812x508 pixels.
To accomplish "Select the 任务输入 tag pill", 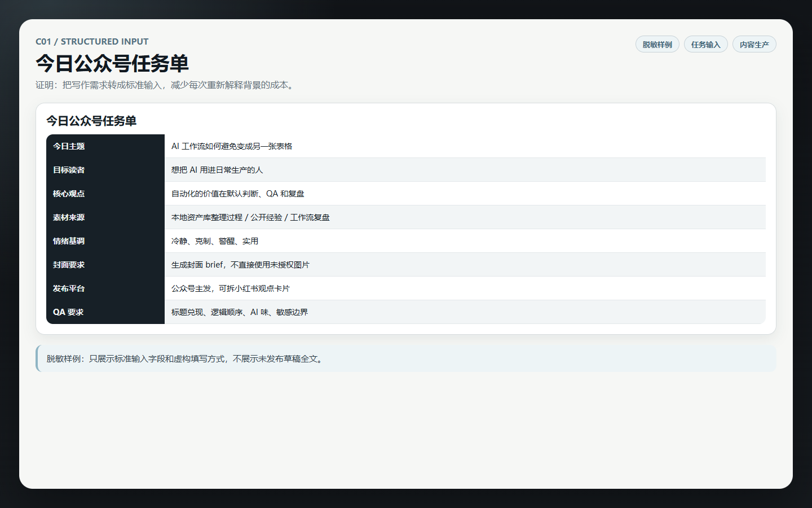I will pos(705,45).
